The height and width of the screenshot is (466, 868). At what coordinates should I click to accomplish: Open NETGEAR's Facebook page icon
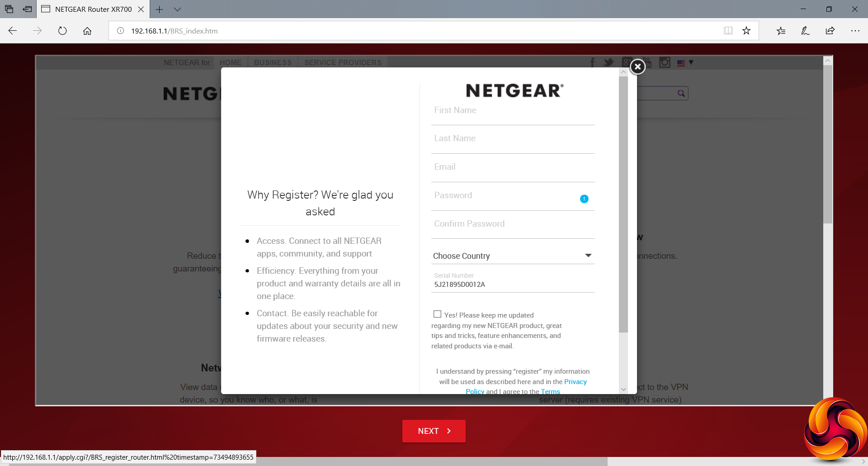(593, 62)
